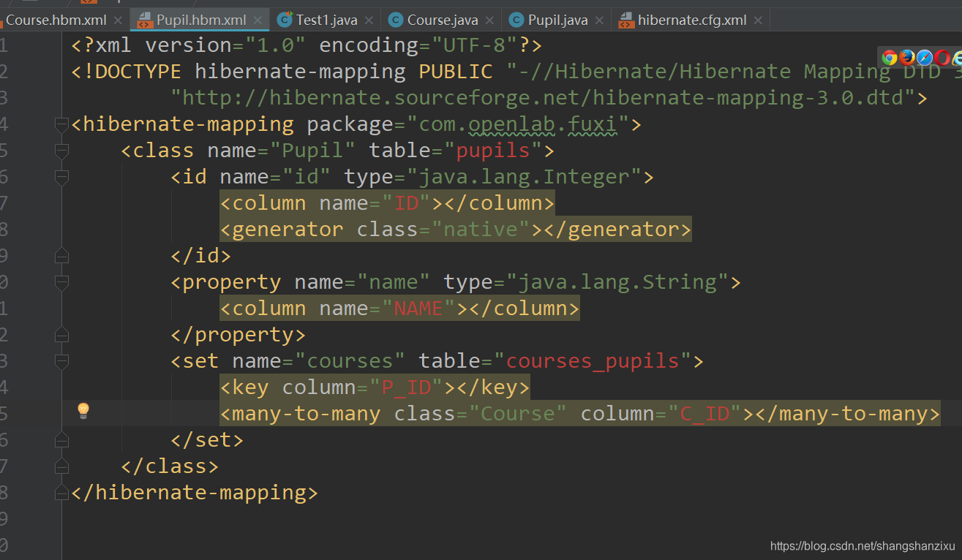962x560 pixels.
Task: Click the encoding="UTF-8" attribute
Action: coord(419,45)
